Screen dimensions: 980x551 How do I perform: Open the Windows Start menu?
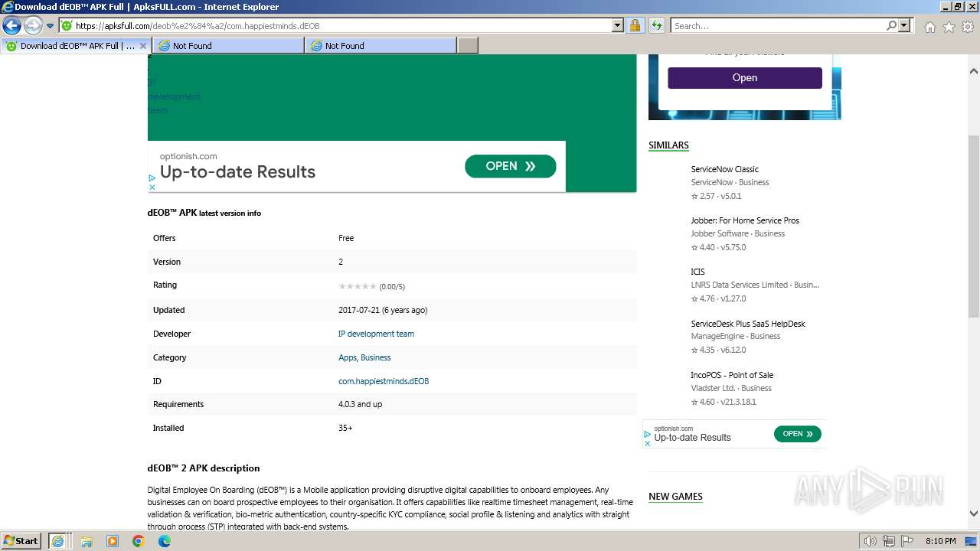[21, 541]
